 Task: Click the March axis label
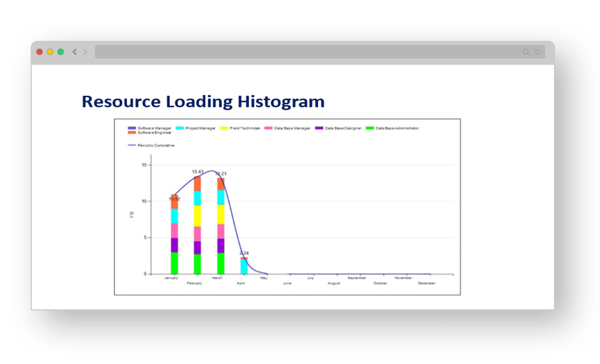tap(217, 278)
